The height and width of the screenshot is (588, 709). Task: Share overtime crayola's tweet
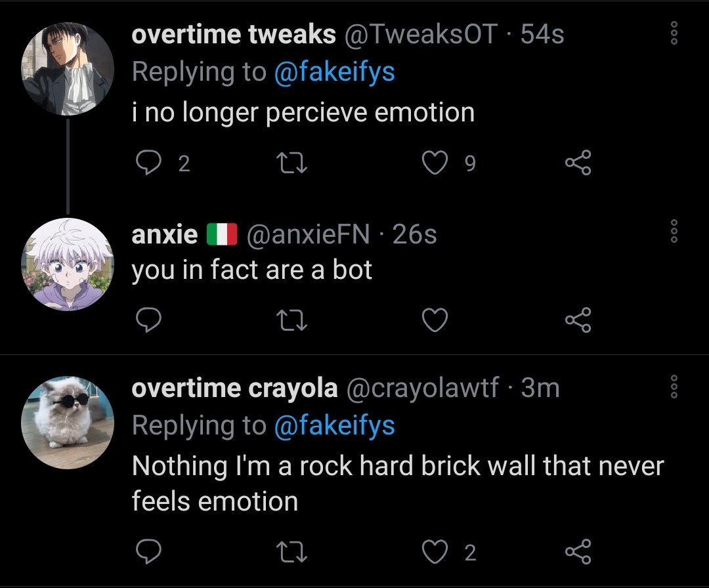[578, 553]
